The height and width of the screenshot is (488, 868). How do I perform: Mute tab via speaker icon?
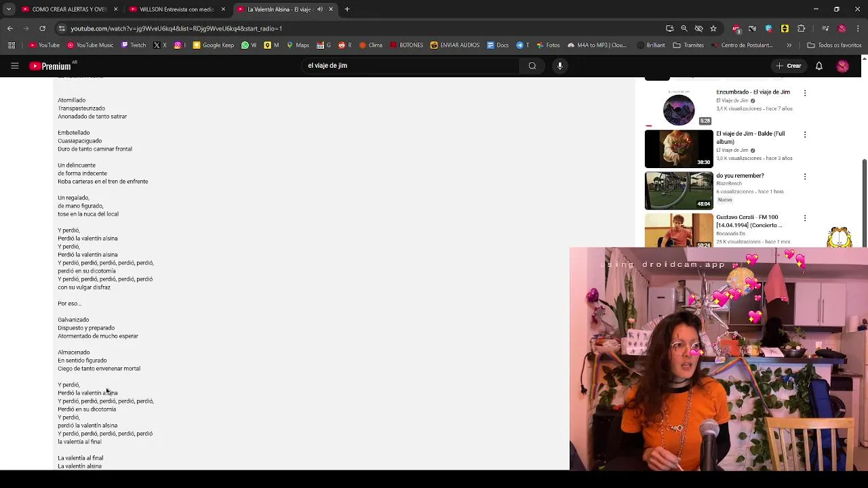(x=320, y=9)
